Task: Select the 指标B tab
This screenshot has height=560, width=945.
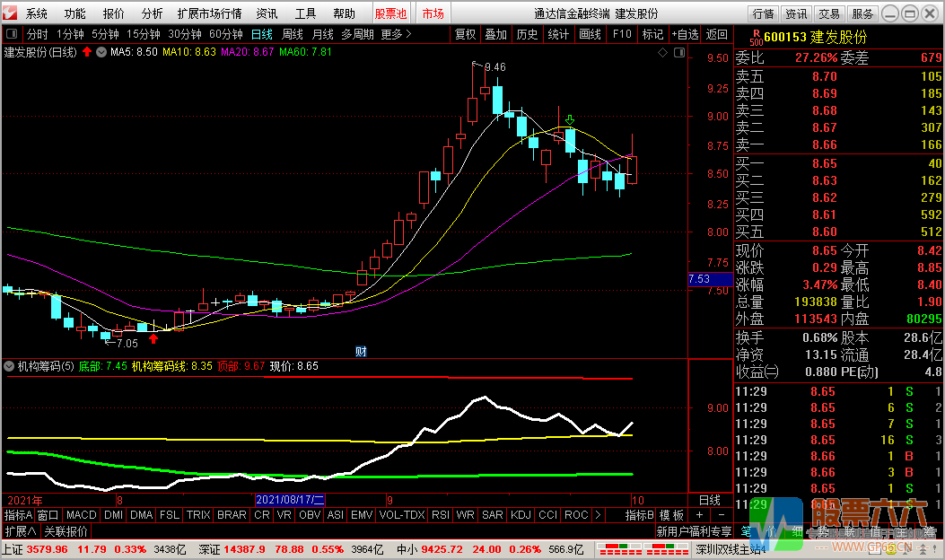Action: [x=640, y=515]
